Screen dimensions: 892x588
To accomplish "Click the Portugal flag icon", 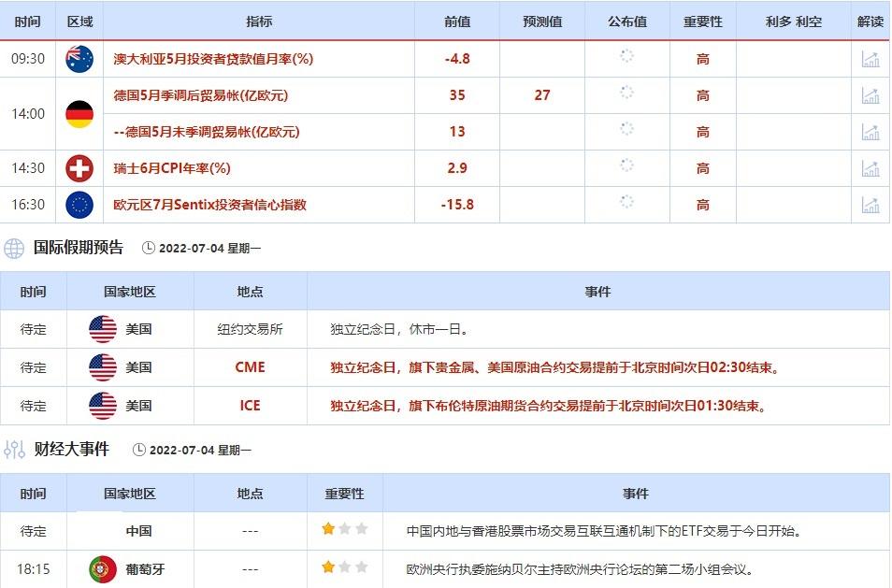I will coord(103,569).
